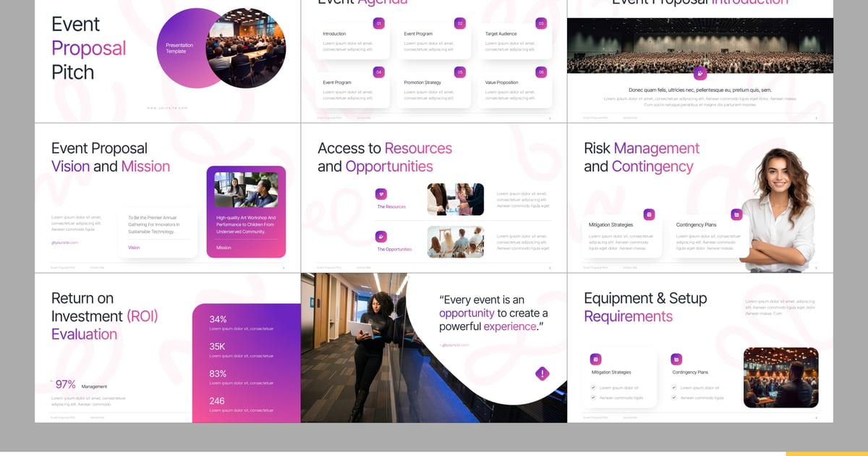
Task: Click The Resources label
Action: 391,207
